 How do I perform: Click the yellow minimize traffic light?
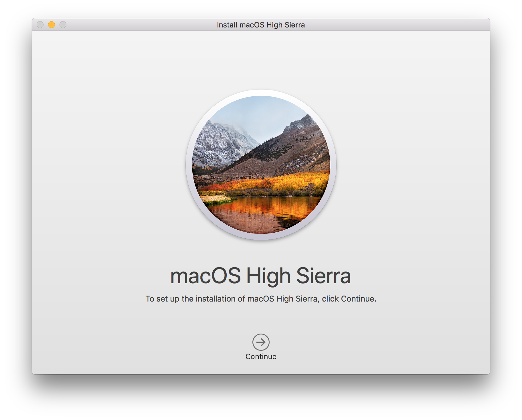(51, 25)
